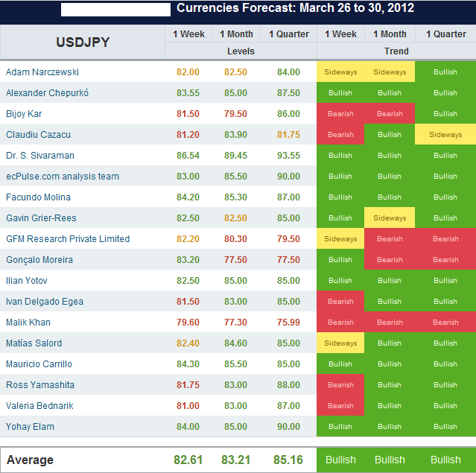This screenshot has width=476, height=473.
Task: Click the Ross Yamashita name link
Action: click(x=40, y=385)
